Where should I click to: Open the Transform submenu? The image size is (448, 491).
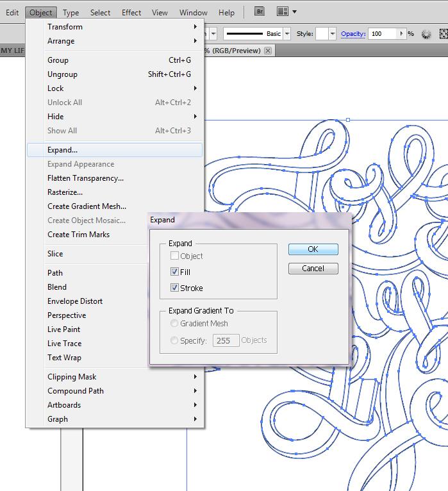(65, 27)
